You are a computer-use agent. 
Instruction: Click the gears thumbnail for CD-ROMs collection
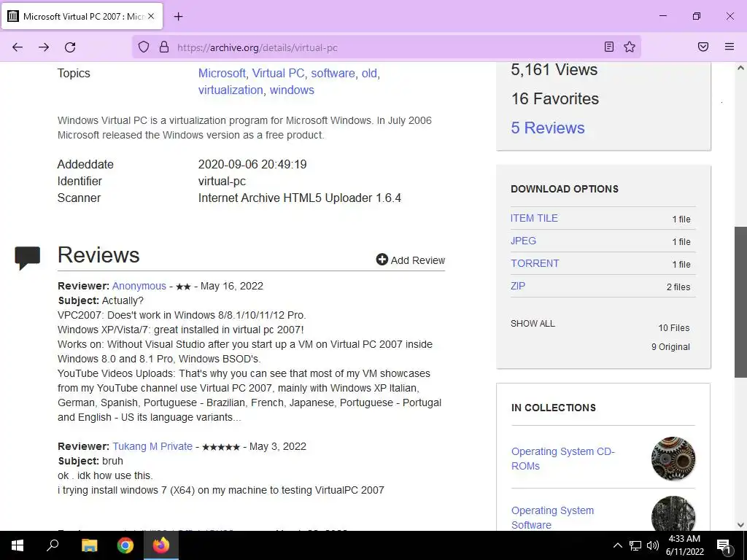click(x=673, y=459)
